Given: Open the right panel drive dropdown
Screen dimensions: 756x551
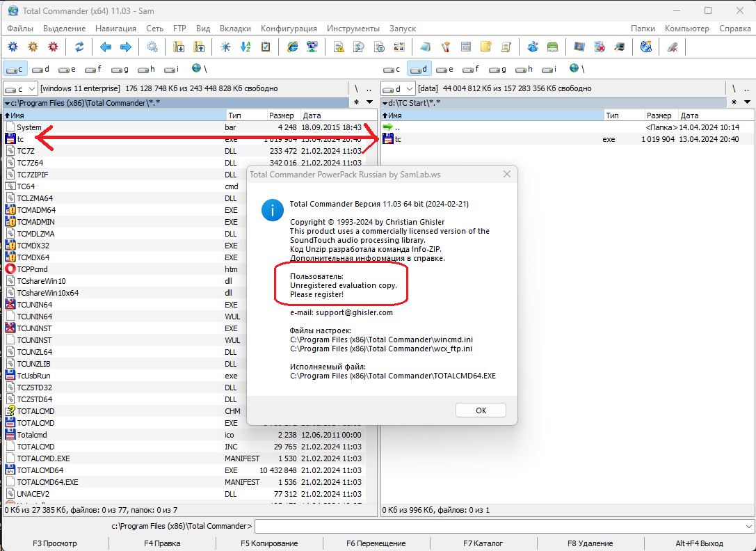Looking at the screenshot, I should [x=399, y=89].
